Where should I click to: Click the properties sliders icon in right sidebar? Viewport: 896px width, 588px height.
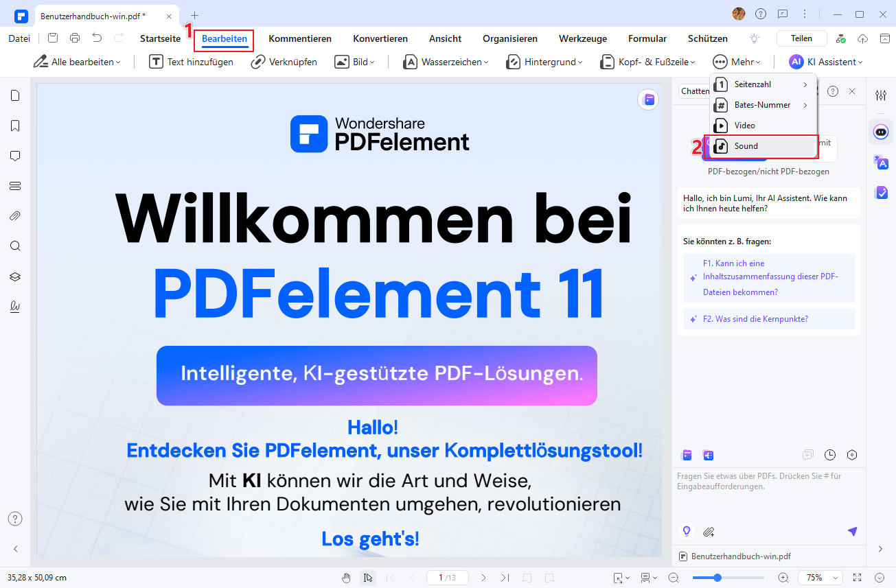pyautogui.click(x=881, y=95)
